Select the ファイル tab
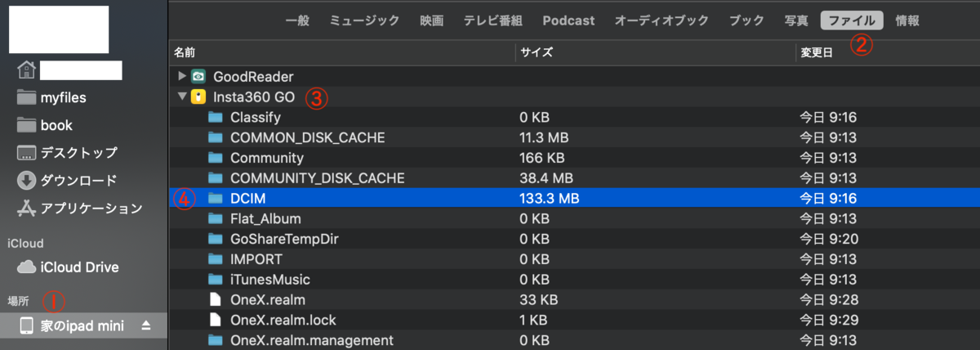 [x=852, y=20]
